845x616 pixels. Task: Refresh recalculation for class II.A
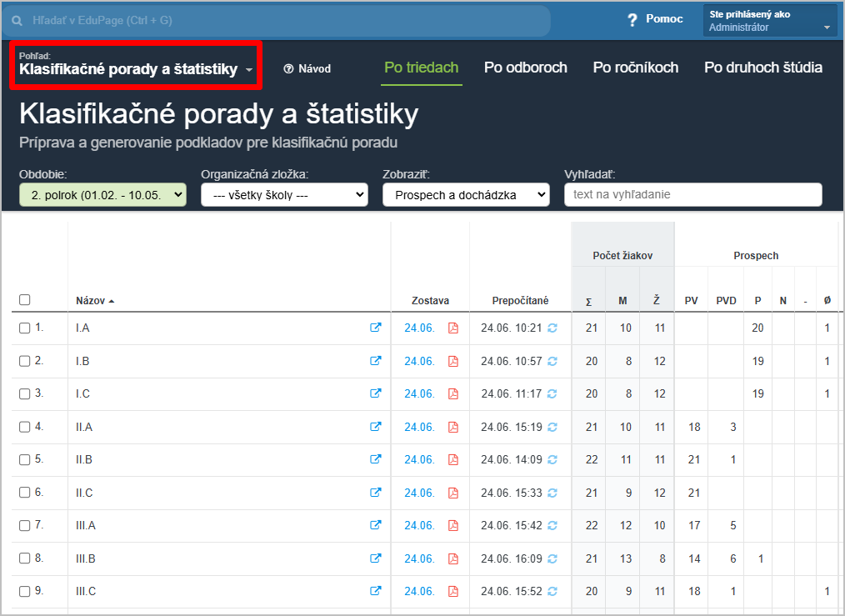click(x=552, y=427)
